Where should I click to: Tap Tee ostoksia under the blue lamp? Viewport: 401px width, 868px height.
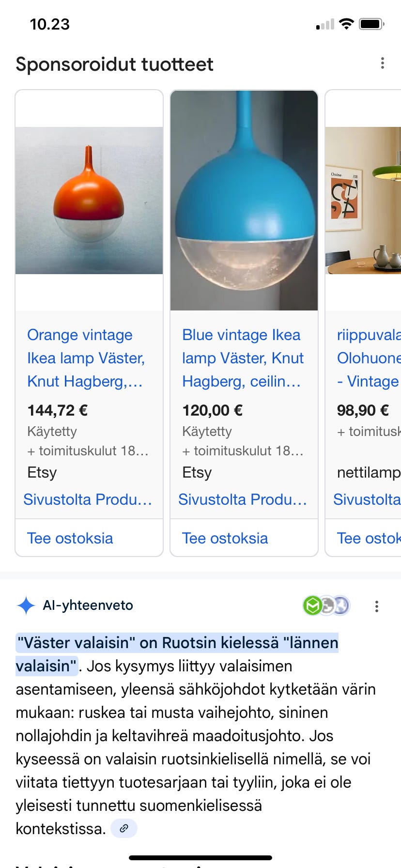225,538
